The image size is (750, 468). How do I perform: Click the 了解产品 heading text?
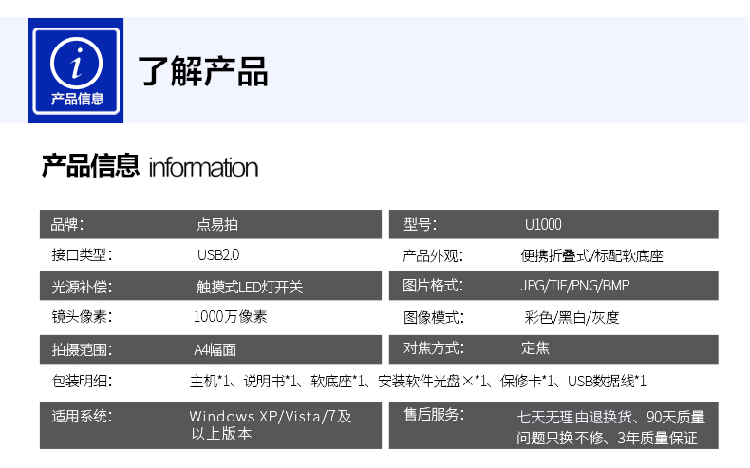coord(203,71)
